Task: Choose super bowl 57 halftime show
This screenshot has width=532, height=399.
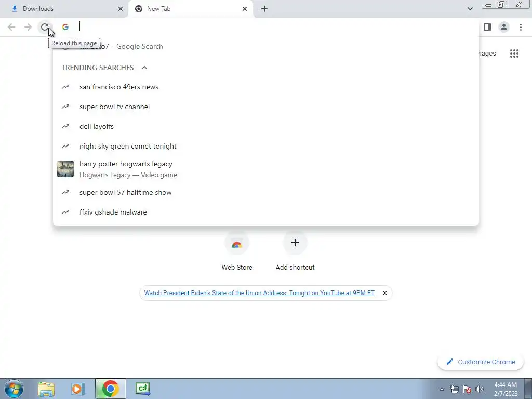Action: pyautogui.click(x=266, y=192)
